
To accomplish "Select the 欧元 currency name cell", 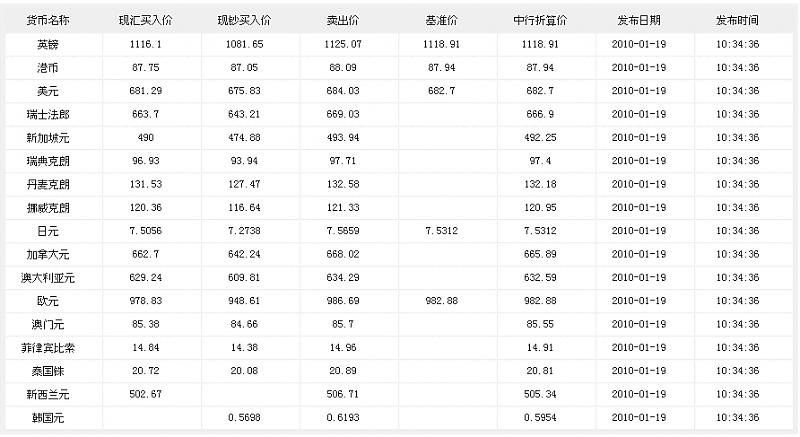I will [x=48, y=301].
